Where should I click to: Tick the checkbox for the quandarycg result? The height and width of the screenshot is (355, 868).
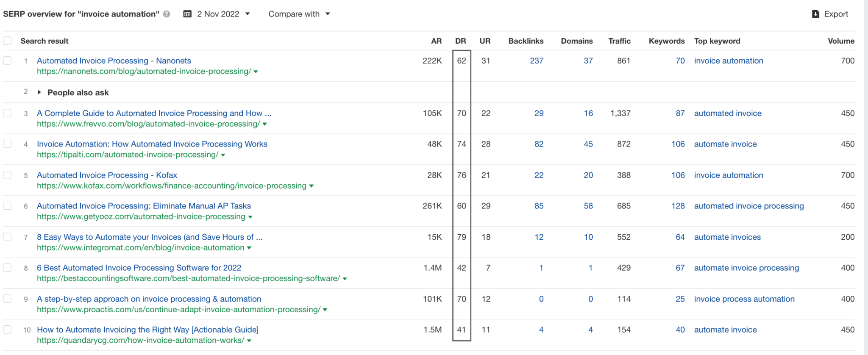coord(7,330)
